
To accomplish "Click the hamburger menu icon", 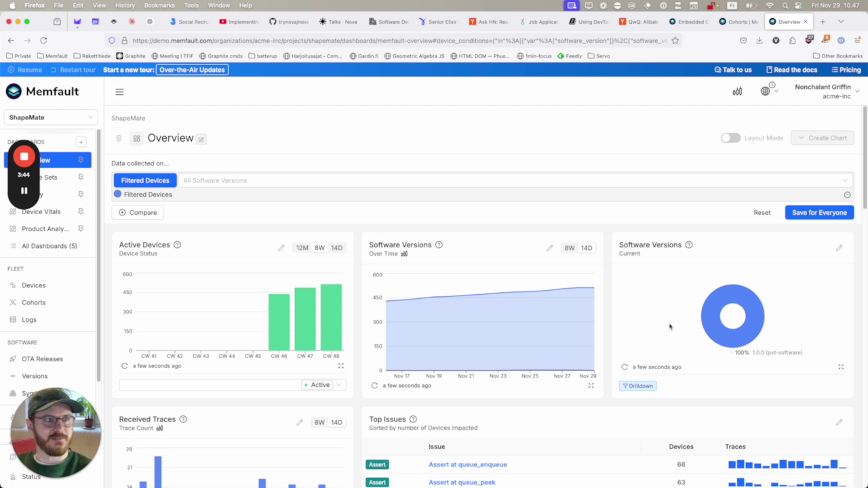I will (119, 92).
